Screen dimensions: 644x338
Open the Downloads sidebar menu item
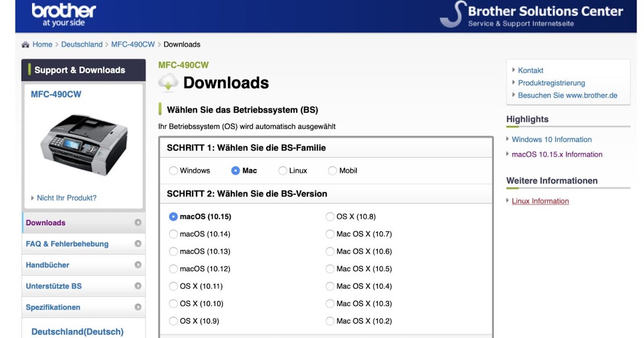click(84, 223)
